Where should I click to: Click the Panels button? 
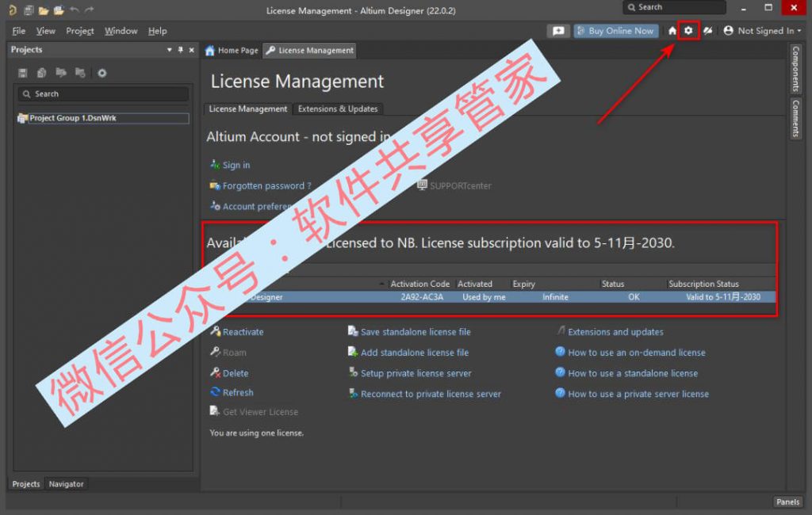tap(787, 502)
